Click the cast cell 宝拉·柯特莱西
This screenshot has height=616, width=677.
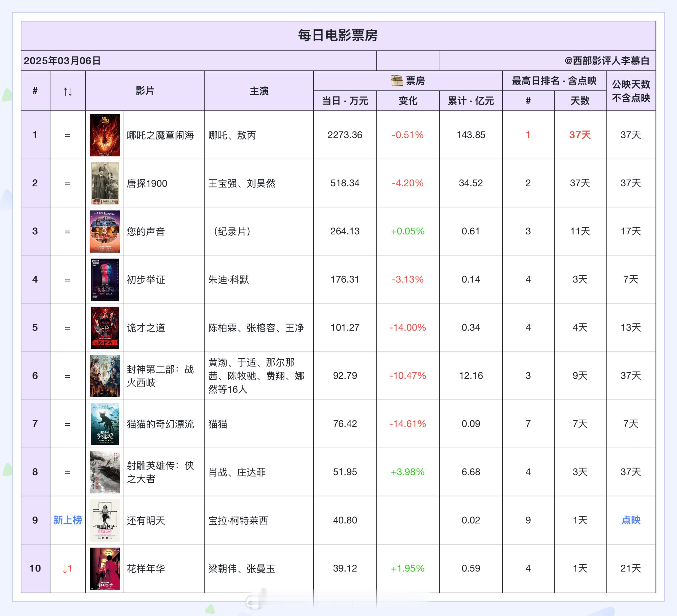[x=238, y=520]
